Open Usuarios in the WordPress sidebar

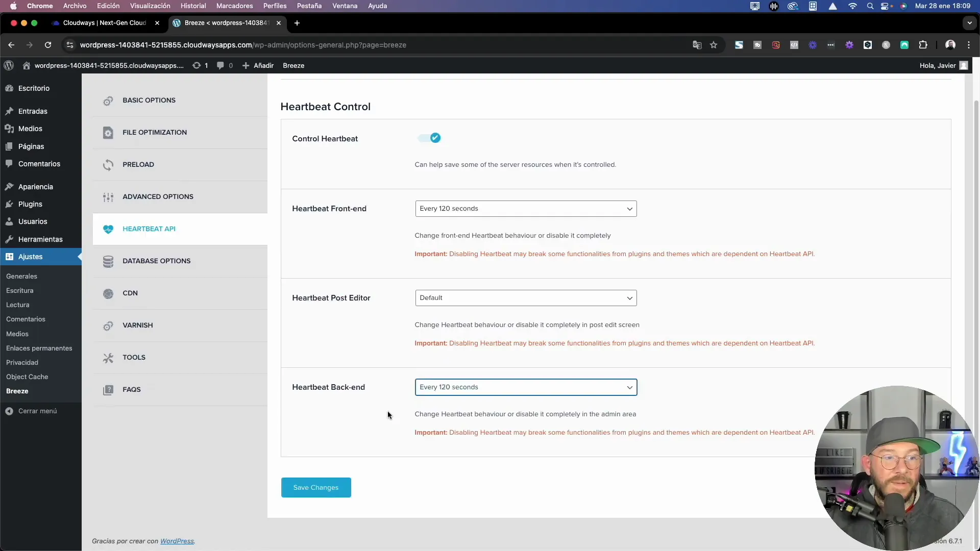pos(41,221)
